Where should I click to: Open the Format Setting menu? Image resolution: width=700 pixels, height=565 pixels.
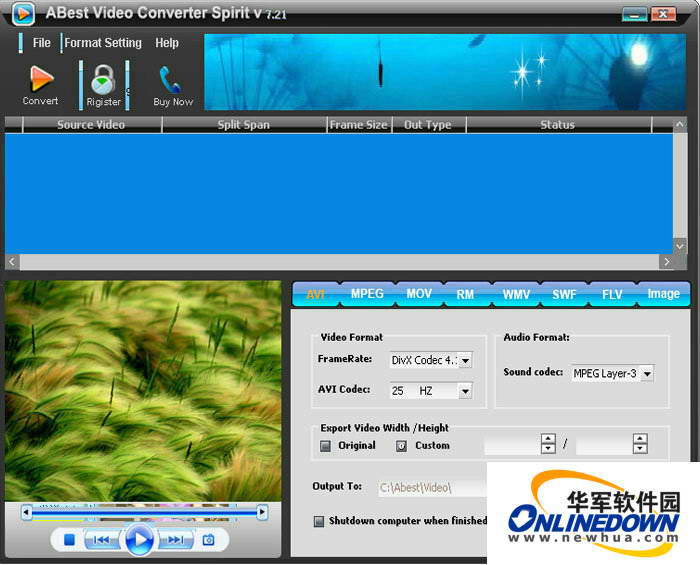coord(103,43)
